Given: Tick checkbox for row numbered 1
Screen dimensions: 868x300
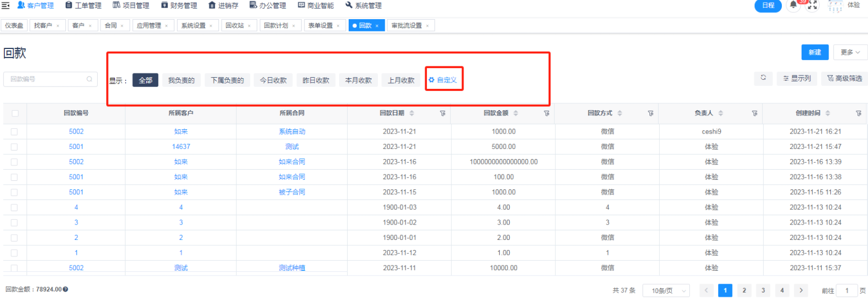Looking at the screenshot, I should coord(14,253).
